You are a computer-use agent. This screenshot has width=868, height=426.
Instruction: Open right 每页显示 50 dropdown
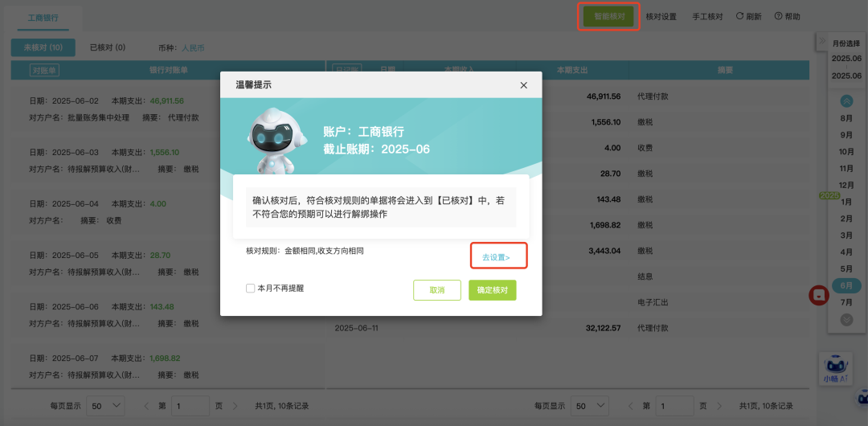(x=590, y=406)
